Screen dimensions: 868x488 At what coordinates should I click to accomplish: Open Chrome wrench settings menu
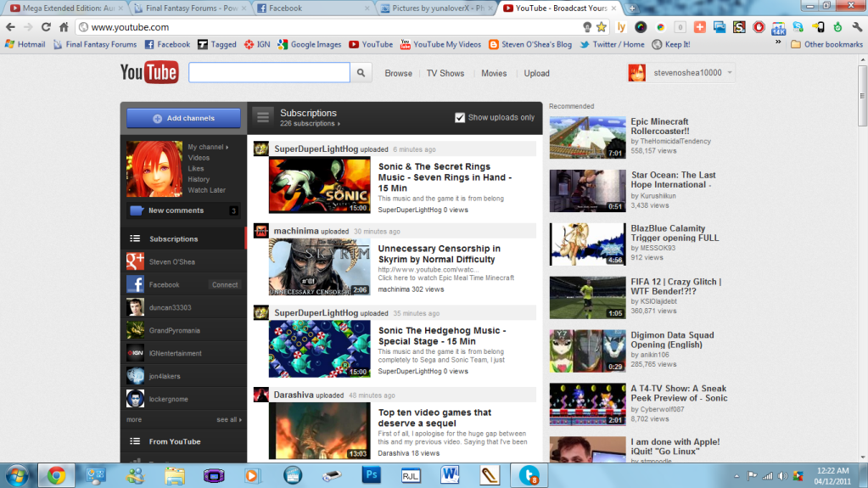coord(857,26)
